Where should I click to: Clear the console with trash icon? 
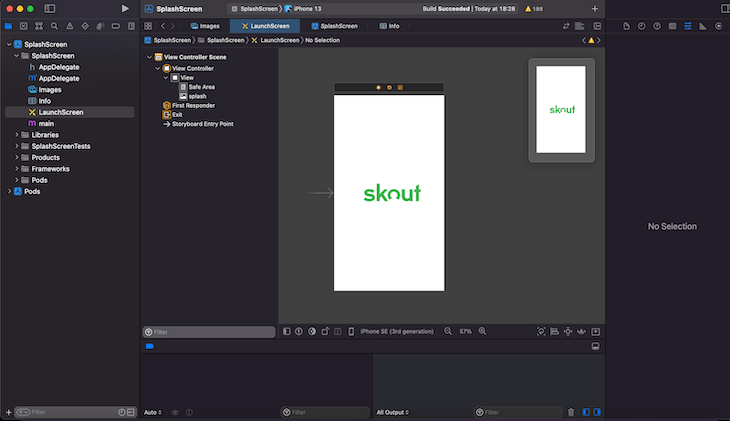click(x=571, y=412)
